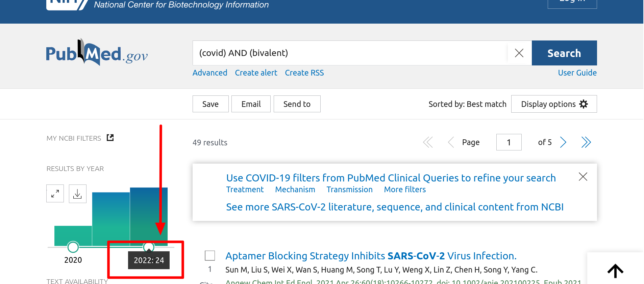This screenshot has width=644, height=284.
Task: Select the Mechanism filter link
Action: [x=295, y=190]
